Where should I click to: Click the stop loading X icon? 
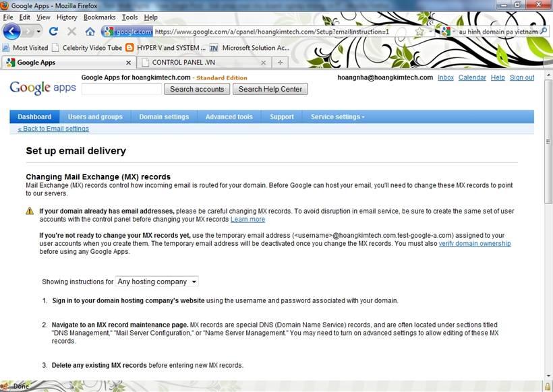click(x=71, y=32)
